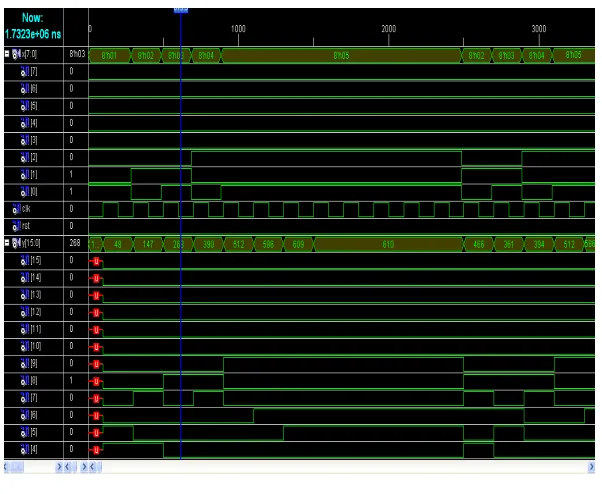Click the 610 value segment on y bus

click(388, 245)
